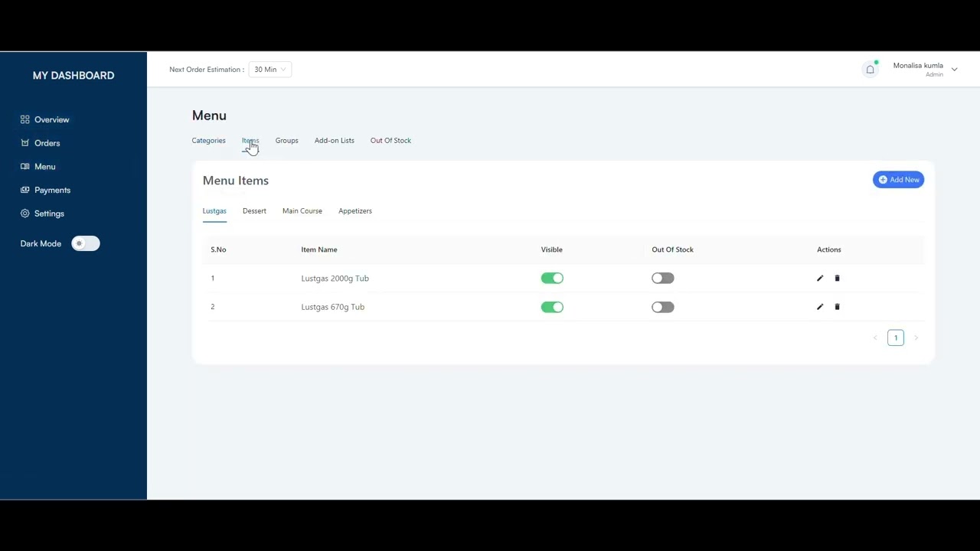Screen dimensions: 980x551
Task: Mark Lustgas 2000g Tub out of stock
Action: pos(663,279)
